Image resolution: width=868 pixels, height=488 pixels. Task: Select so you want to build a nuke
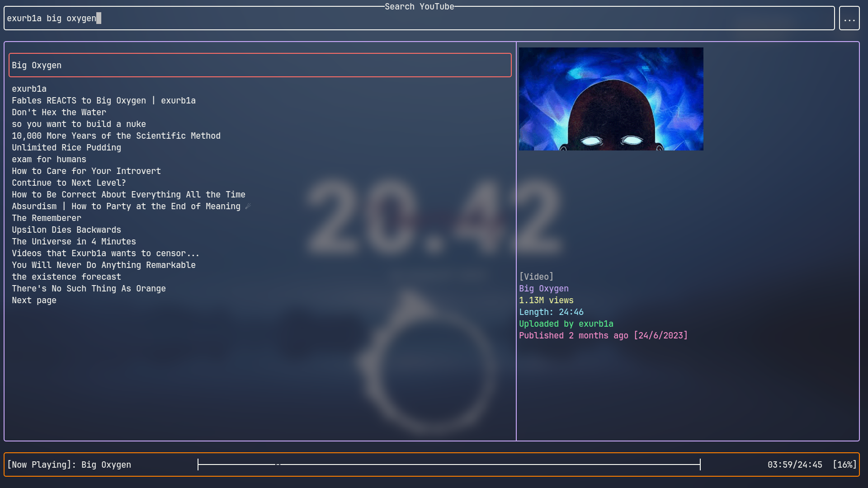tap(79, 124)
